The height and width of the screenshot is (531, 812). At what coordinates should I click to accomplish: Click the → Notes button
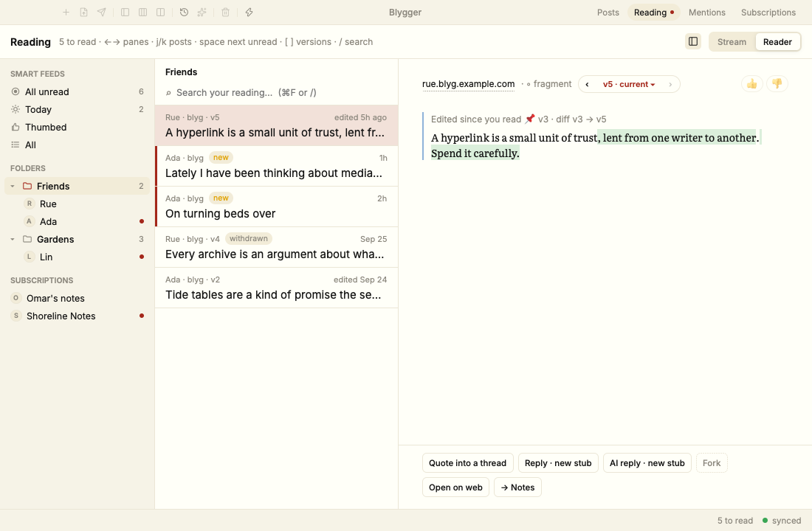(x=518, y=487)
